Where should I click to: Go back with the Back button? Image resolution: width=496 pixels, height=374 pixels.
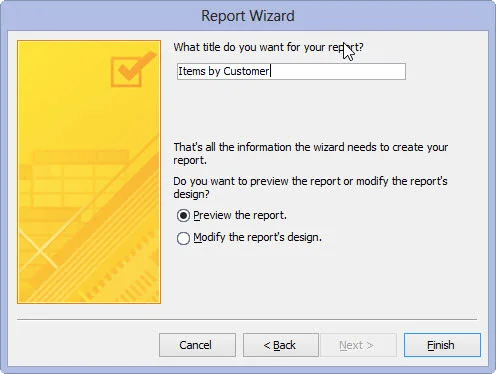click(281, 345)
